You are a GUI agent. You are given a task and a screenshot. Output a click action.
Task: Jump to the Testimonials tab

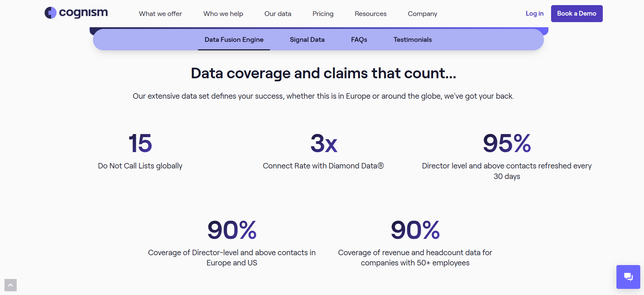pos(413,40)
